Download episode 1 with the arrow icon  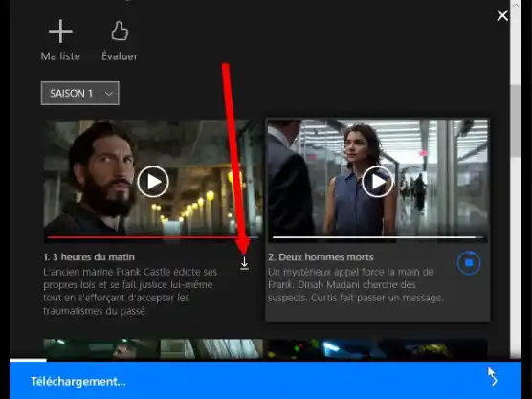pos(244,263)
